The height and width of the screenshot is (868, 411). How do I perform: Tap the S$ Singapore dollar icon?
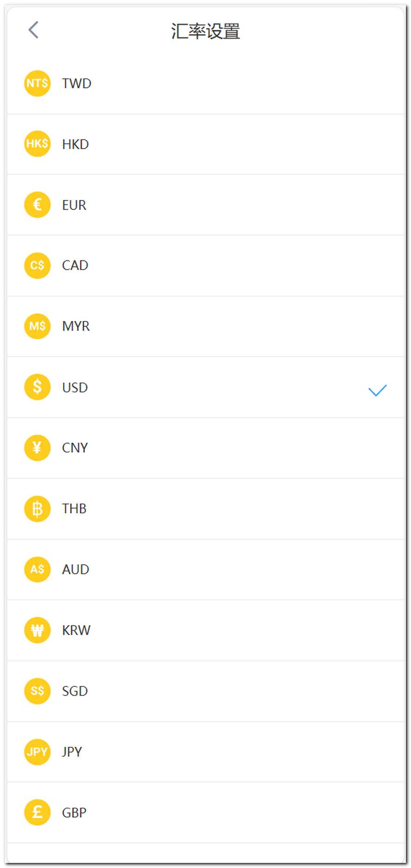click(x=37, y=691)
